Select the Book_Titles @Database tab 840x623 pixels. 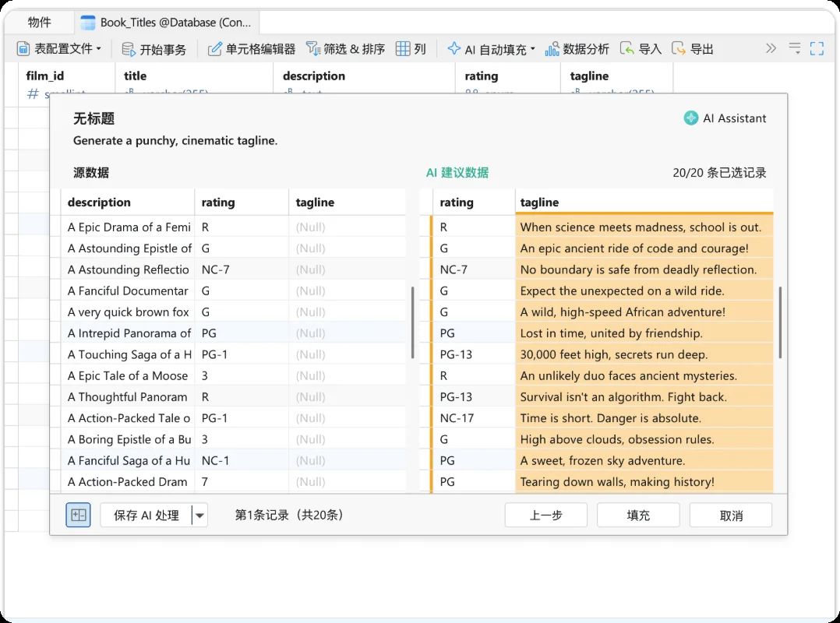point(167,23)
